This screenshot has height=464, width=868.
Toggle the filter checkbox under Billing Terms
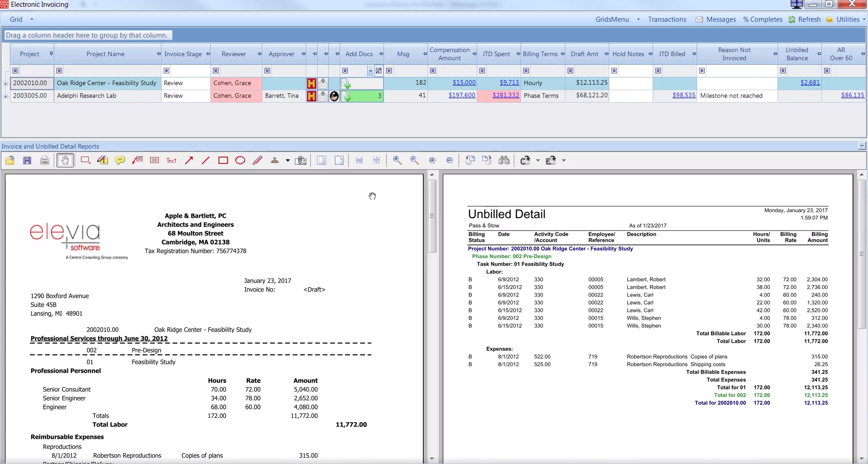coord(526,71)
